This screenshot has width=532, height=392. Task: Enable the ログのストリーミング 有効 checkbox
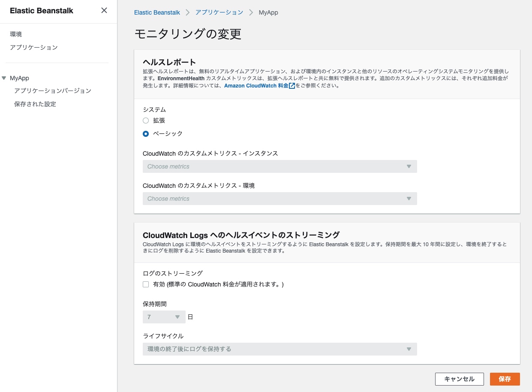[x=146, y=284]
